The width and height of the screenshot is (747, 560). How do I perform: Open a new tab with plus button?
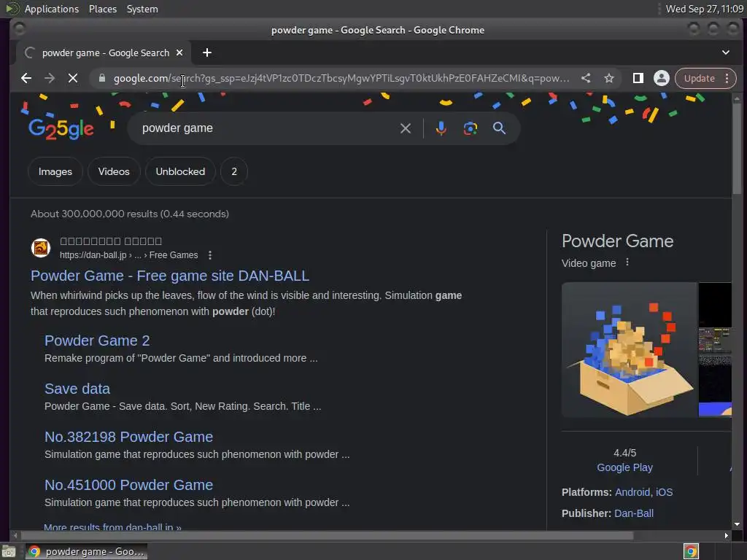206,52
